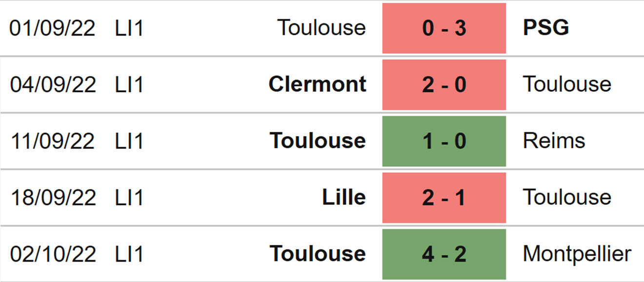The width and height of the screenshot is (644, 282).
Task: Open the Montpellier team link
Action: coord(577,254)
